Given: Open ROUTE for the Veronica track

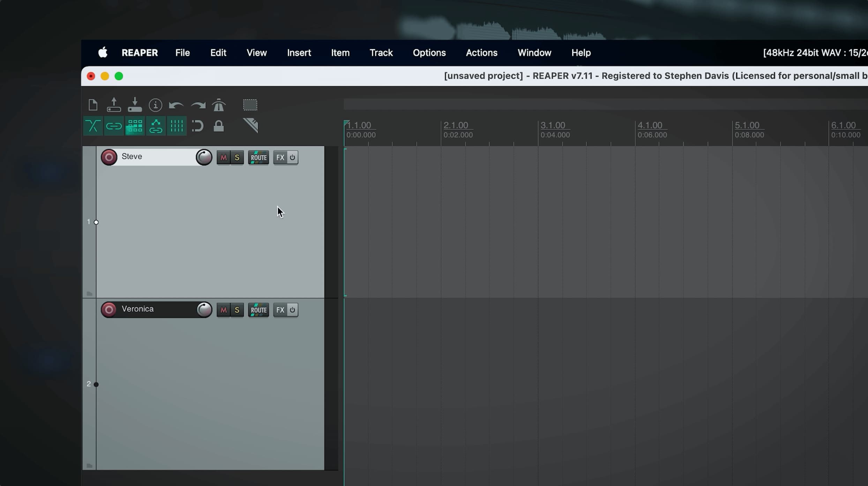Looking at the screenshot, I should (x=259, y=310).
